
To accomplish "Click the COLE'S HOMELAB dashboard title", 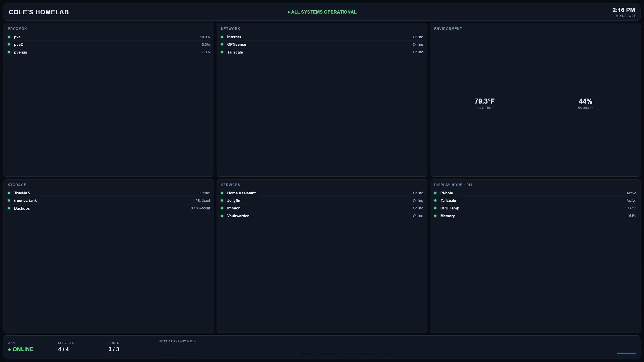I will tap(39, 12).
